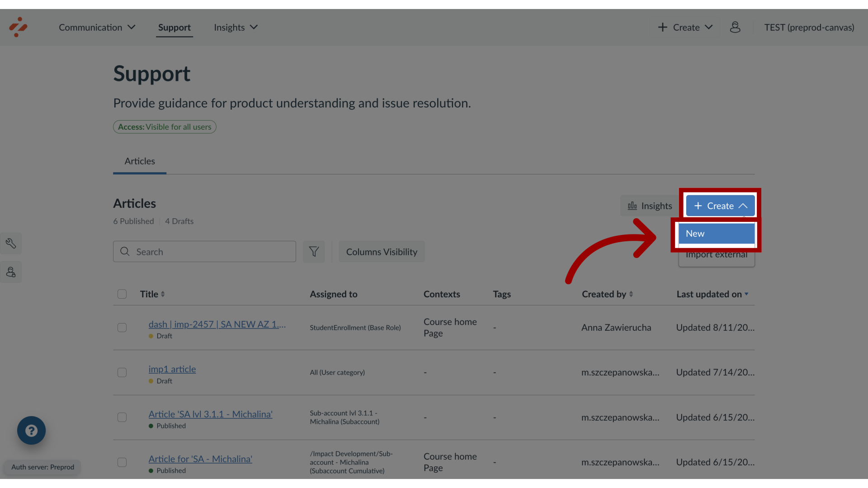Click Updated 8/11/20... date cell

(x=715, y=328)
